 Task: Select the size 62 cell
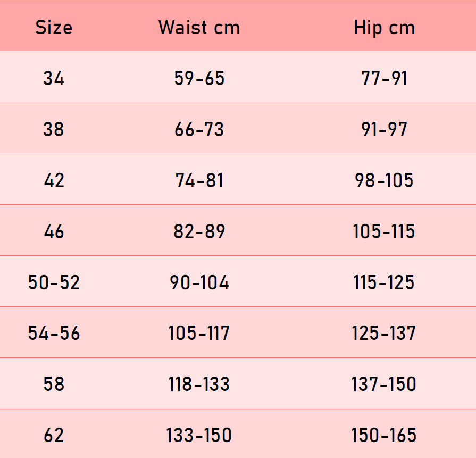(x=54, y=435)
